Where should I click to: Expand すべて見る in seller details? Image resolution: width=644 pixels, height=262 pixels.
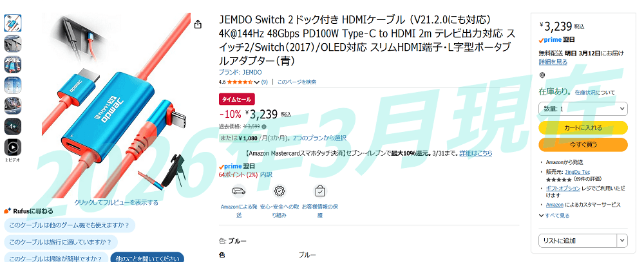(554, 215)
